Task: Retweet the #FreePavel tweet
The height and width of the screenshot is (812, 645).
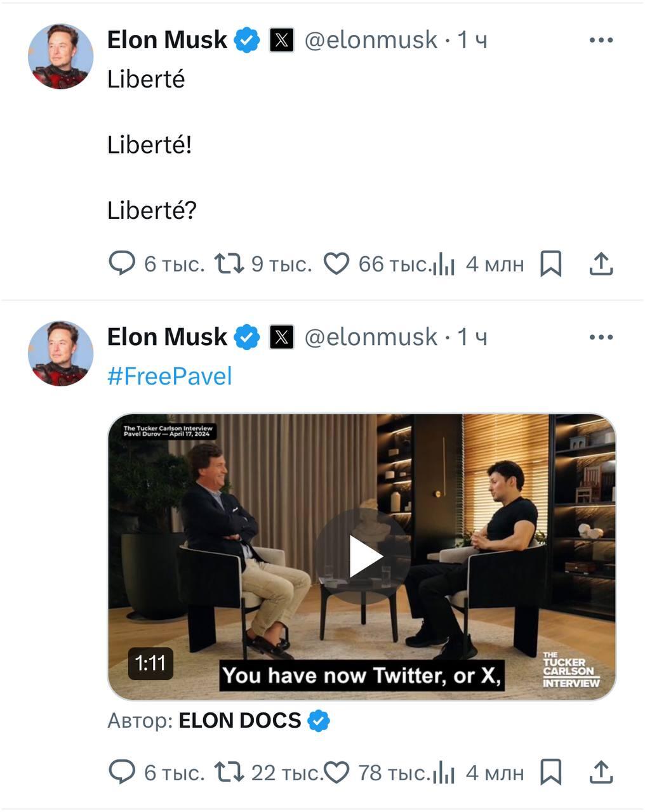Action: (x=229, y=772)
